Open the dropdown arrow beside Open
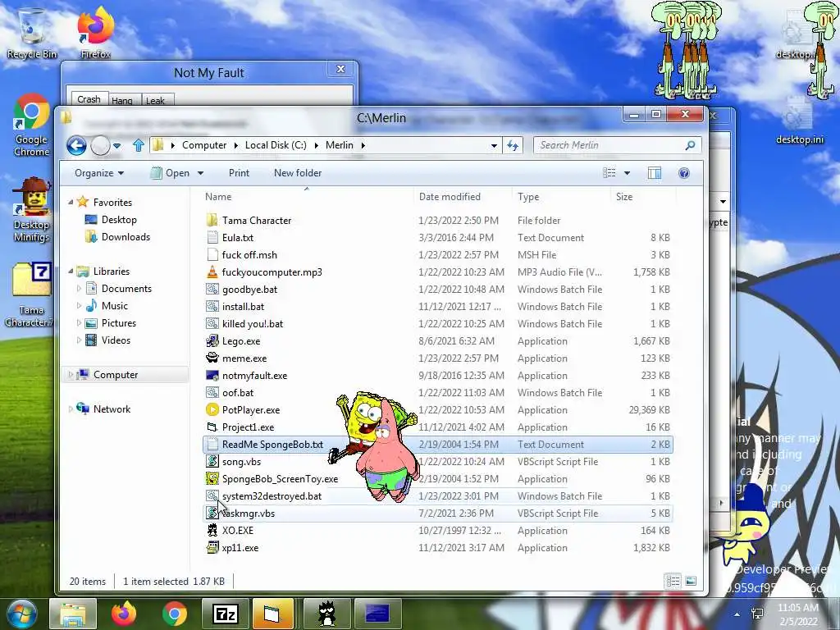Screen dimensions: 840x630 (200, 173)
